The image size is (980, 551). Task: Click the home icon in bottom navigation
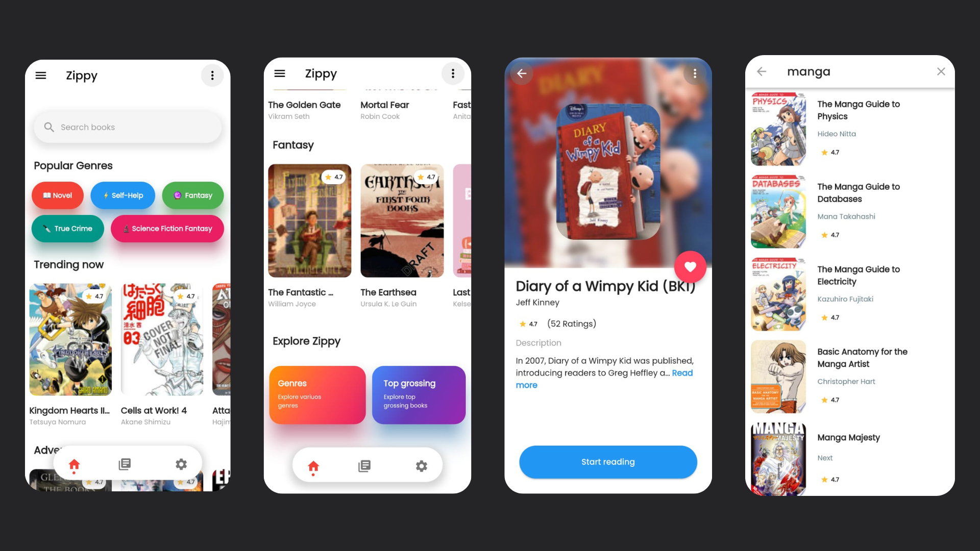(75, 464)
